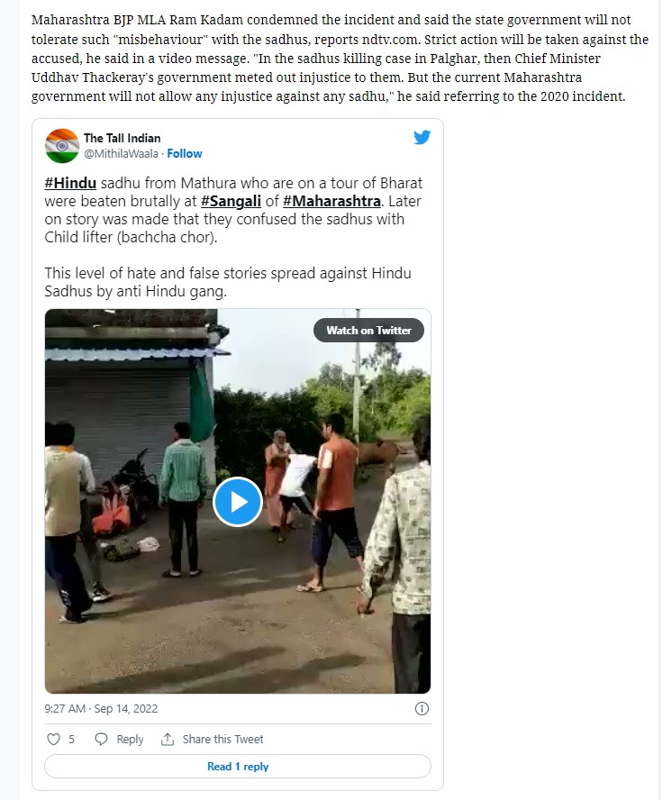The image size is (672, 800).
Task: Click Read 1 reply button
Action: (x=238, y=767)
